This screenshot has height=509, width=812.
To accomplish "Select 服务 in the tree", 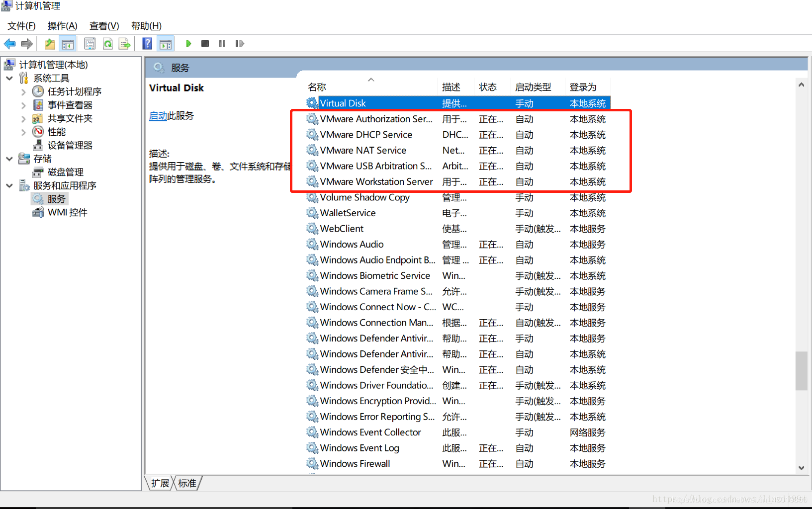I will pyautogui.click(x=56, y=199).
